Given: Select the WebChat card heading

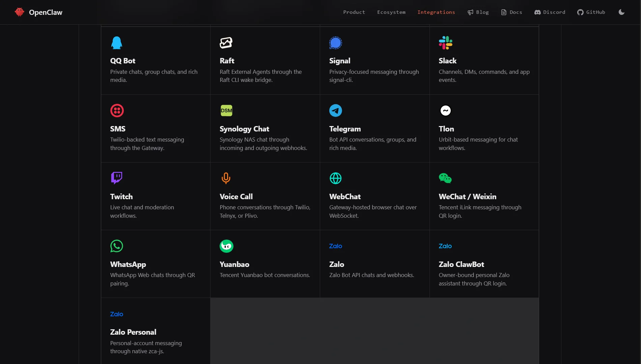Looking at the screenshot, I should [x=345, y=196].
